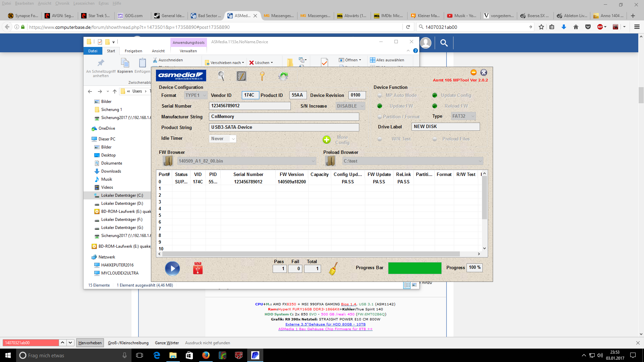Click the magnifier scan devices icon
The height and width of the screenshot is (362, 644).
click(221, 76)
